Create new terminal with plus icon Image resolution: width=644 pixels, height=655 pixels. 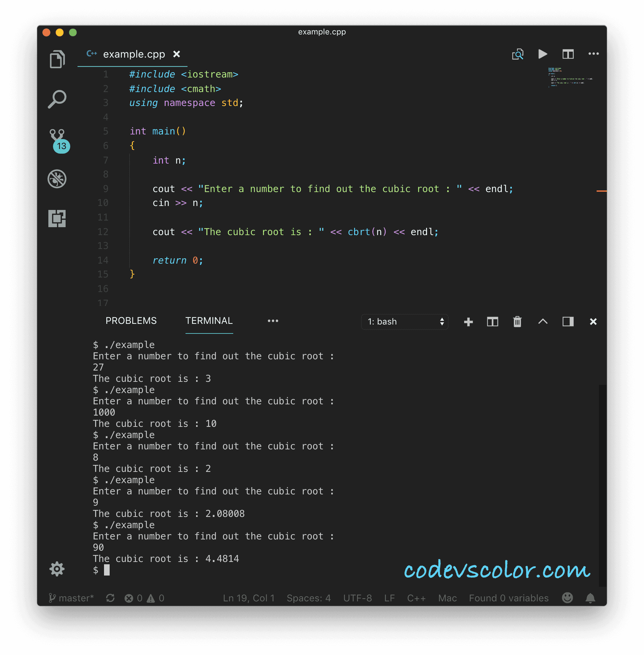tap(468, 322)
